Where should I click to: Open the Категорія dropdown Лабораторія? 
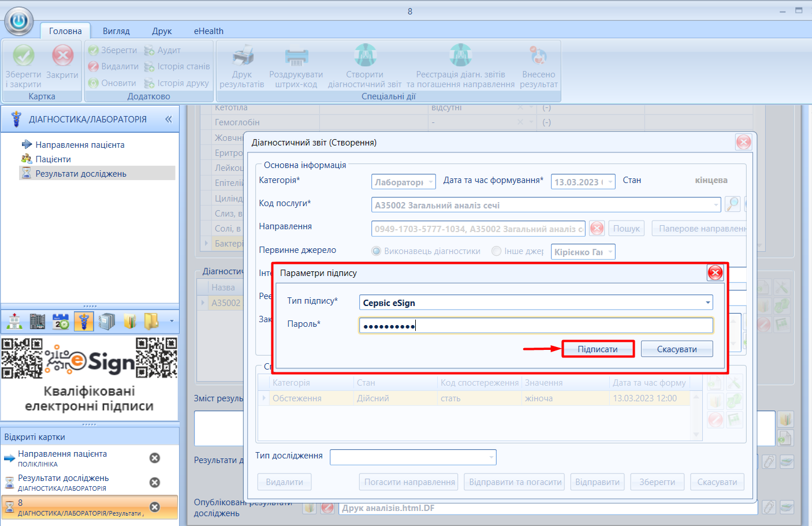[x=430, y=182]
